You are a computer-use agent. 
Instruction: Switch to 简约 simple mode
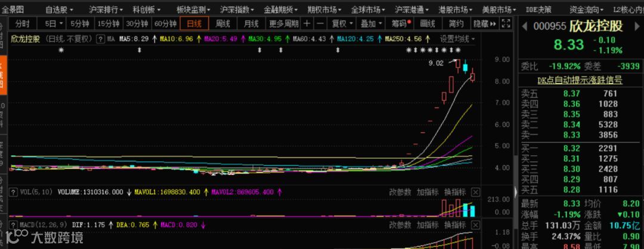pyautogui.click(x=456, y=23)
